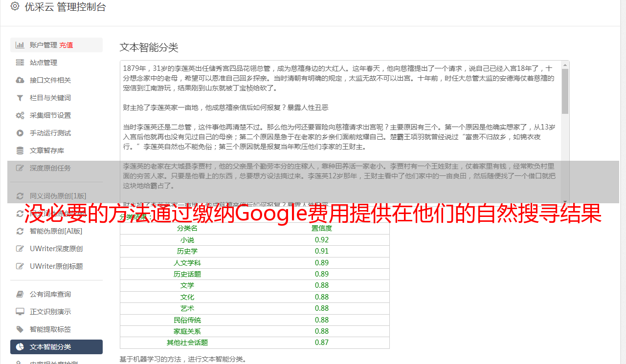The image size is (626, 364).
Task: Click the 艺术 category cell
Action: (187, 308)
